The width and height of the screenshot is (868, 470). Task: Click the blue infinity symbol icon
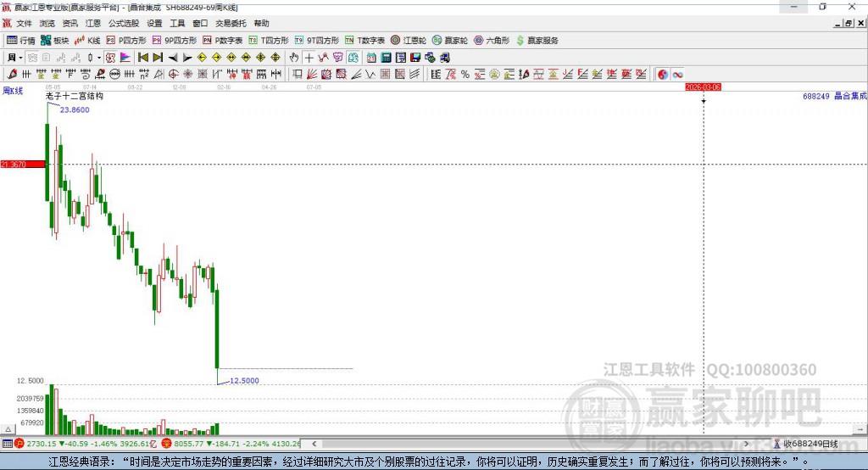point(677,75)
